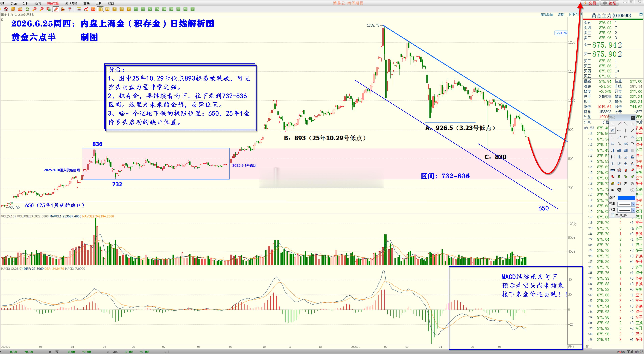Open the funnel filter icon
644x354 pixels.
(x=70, y=9)
